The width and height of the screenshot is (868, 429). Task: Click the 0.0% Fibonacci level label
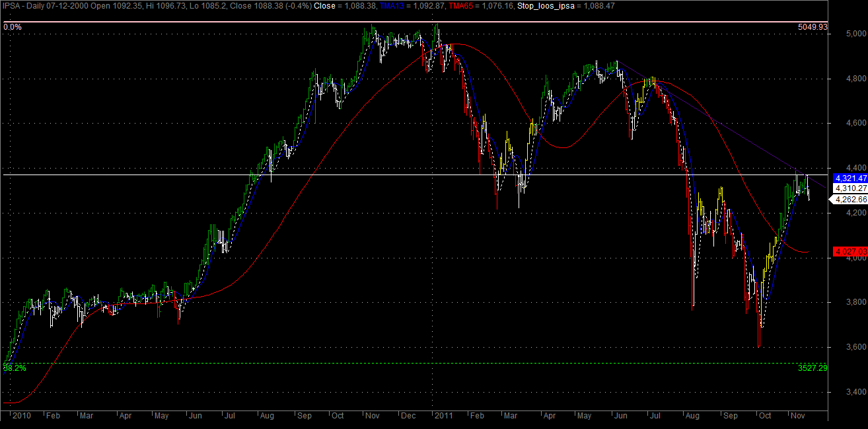point(12,27)
